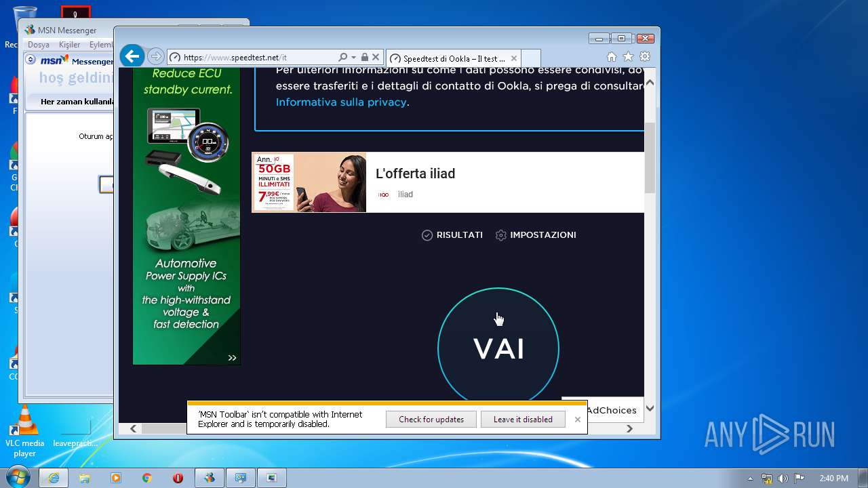The image size is (868, 488).
Task: Open the address bar autocomplete dropdown arrow
Action: coord(353,58)
